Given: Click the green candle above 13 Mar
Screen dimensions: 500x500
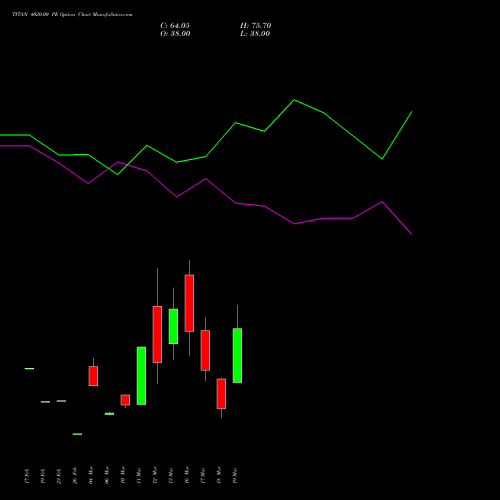Looking at the screenshot, I should pos(173,326).
